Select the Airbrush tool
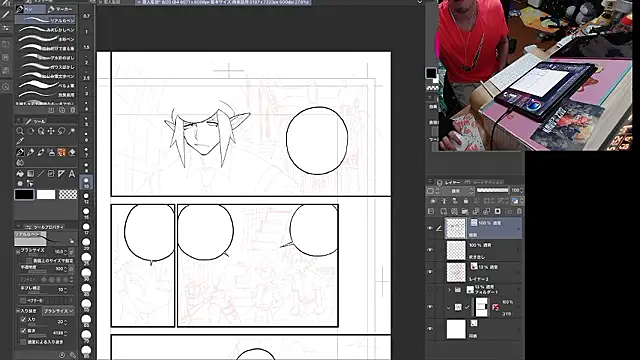640x360 pixels. click(x=51, y=153)
